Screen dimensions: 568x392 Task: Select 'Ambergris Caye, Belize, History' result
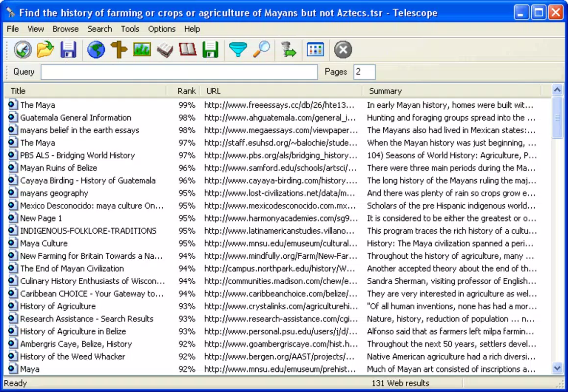click(x=75, y=344)
